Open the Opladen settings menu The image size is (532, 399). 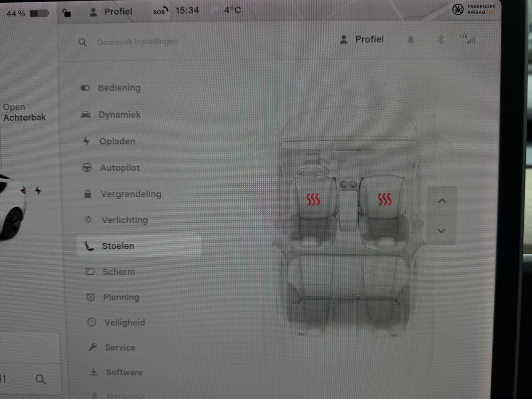pyautogui.click(x=117, y=141)
